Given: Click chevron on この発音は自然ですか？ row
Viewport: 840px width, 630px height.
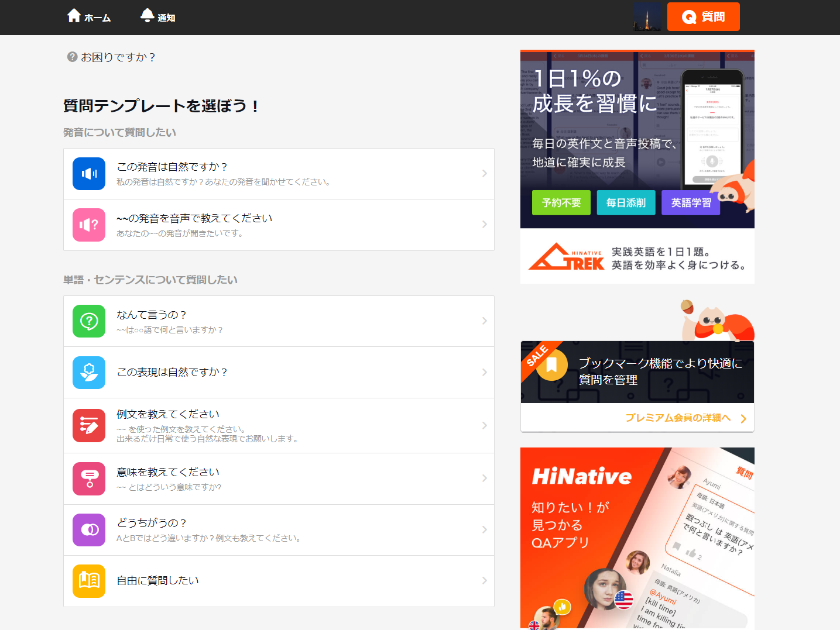Looking at the screenshot, I should pos(484,173).
